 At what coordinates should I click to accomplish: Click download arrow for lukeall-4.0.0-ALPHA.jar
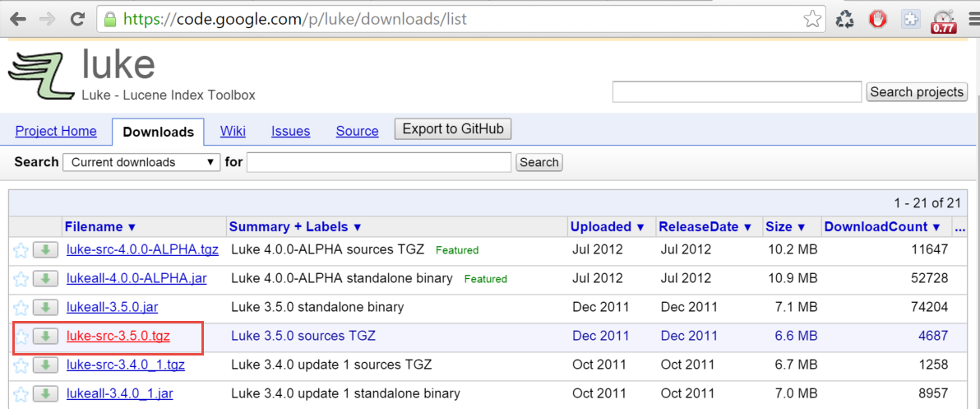(45, 279)
